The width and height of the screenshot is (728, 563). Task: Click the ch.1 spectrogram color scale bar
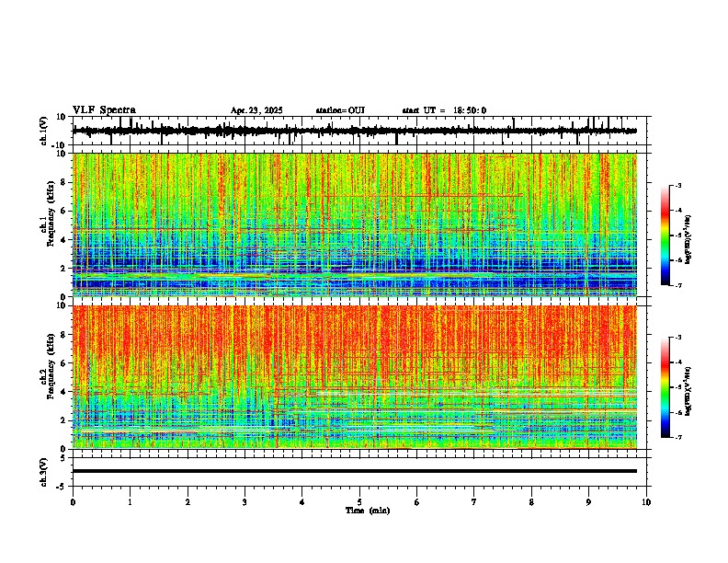(665, 236)
